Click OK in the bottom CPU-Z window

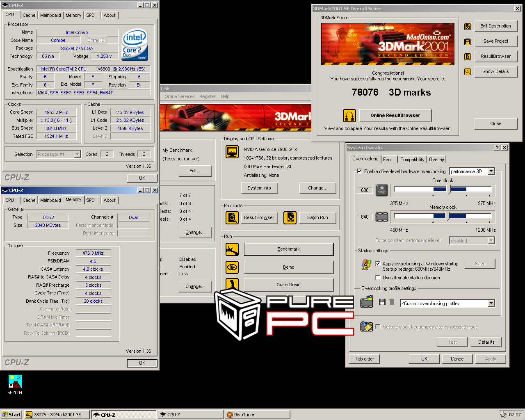click(x=142, y=363)
